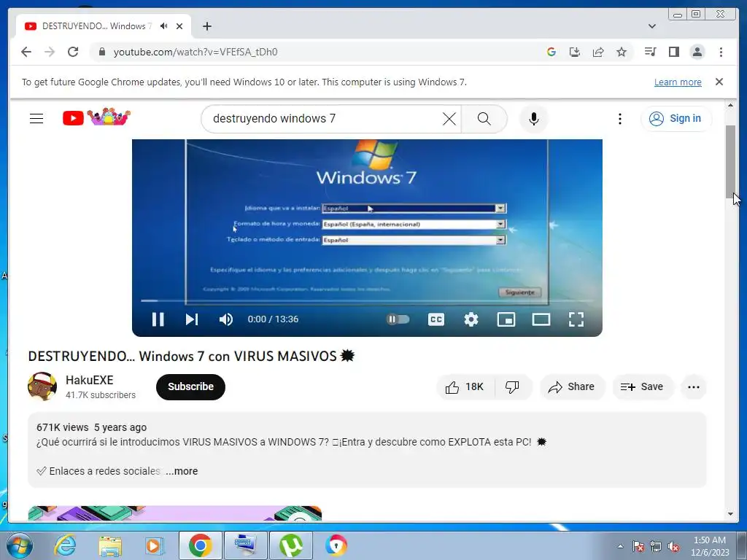The height and width of the screenshot is (560, 747).
Task: Open the uTorrent taskbar icon
Action: (x=291, y=545)
